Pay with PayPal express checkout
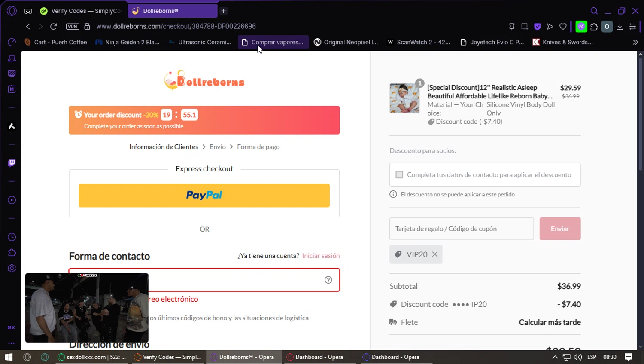 click(204, 196)
